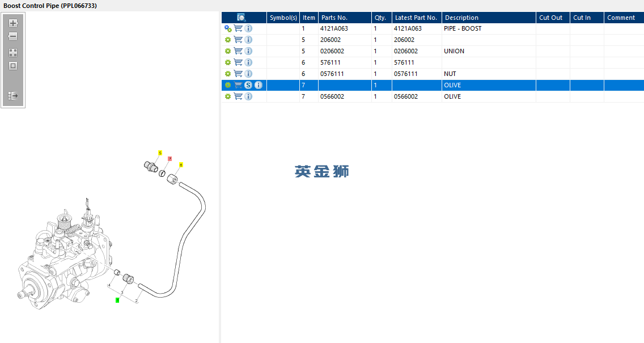This screenshot has height=343, width=644.
Task: Sort by the Item column header
Action: 309,18
